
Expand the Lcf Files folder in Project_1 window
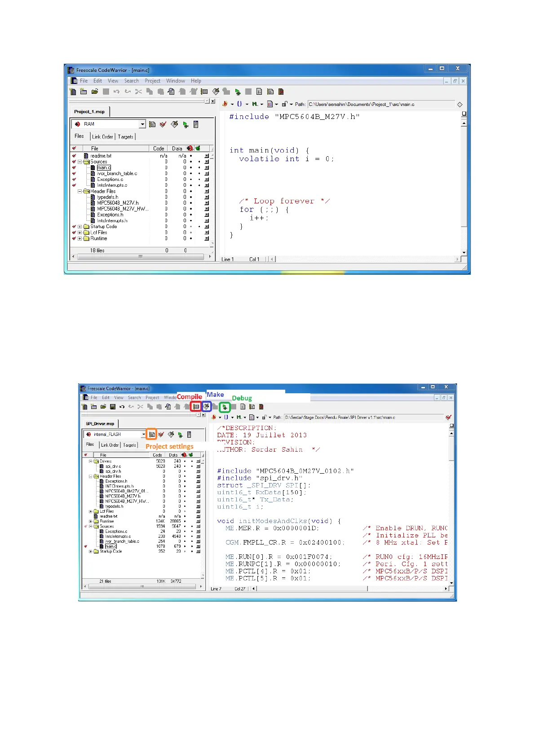tap(80, 233)
